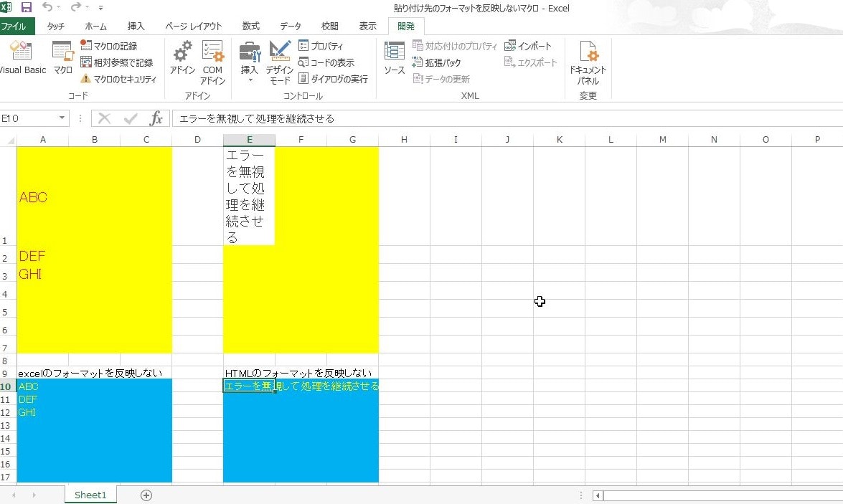The height and width of the screenshot is (504, 843).
Task: Click Map Properties (対応付けのプロパティ)
Action: pyautogui.click(x=455, y=46)
